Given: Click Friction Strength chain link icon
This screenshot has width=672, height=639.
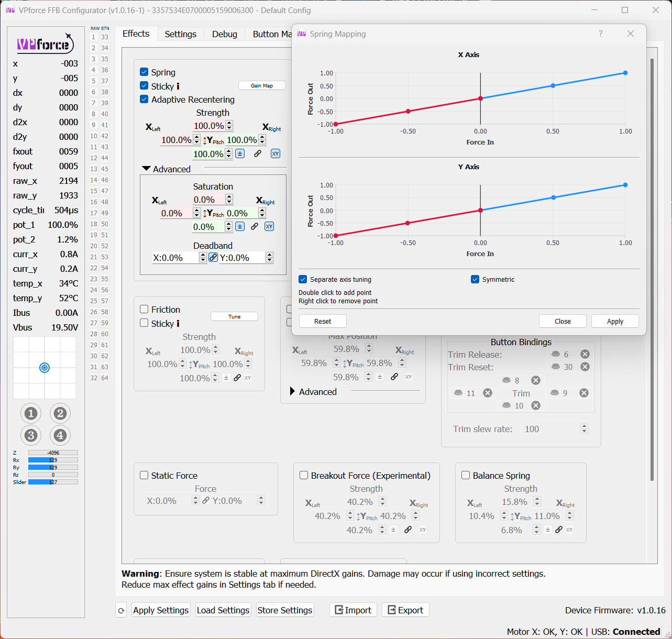Looking at the screenshot, I should [x=237, y=378].
